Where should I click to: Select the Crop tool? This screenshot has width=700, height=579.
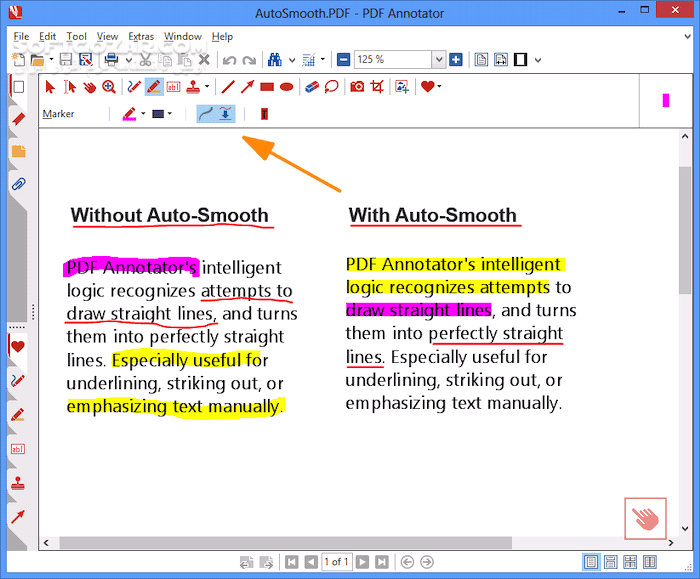(377, 87)
